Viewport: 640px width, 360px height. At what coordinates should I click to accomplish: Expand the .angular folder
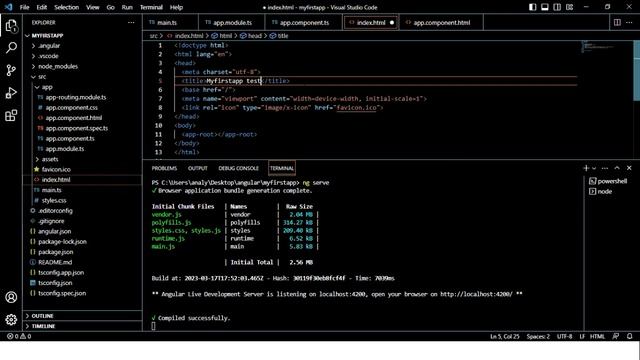point(83,46)
